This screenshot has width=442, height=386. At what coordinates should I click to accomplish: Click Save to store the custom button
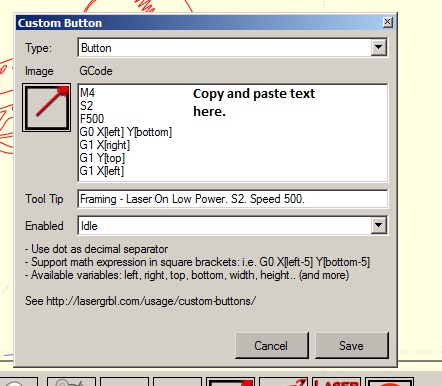tap(352, 345)
